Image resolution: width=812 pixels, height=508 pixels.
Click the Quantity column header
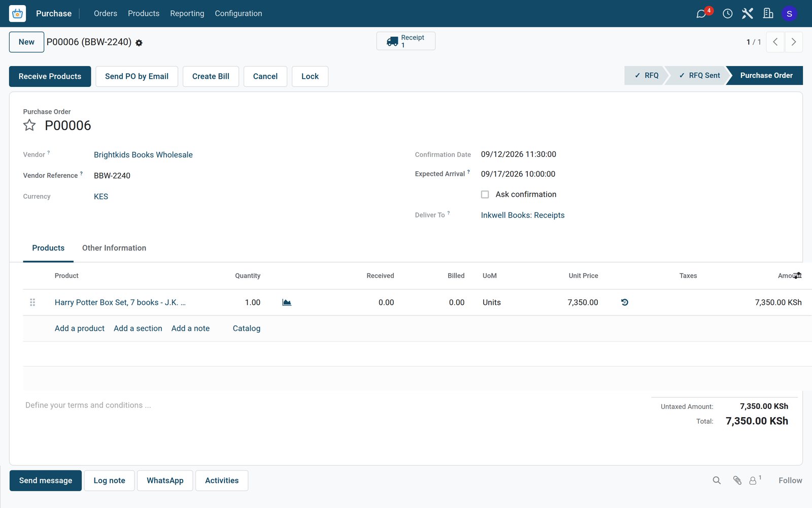click(248, 276)
